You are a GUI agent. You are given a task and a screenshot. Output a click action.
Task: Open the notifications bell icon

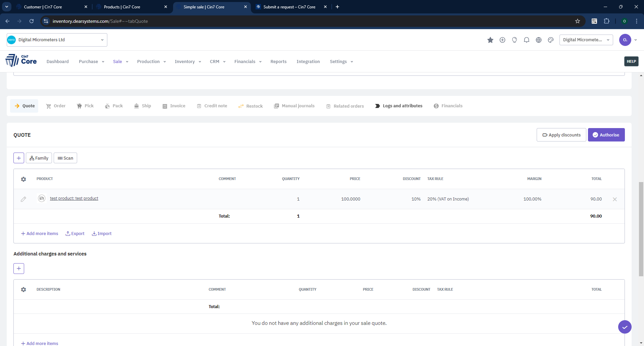coord(526,40)
